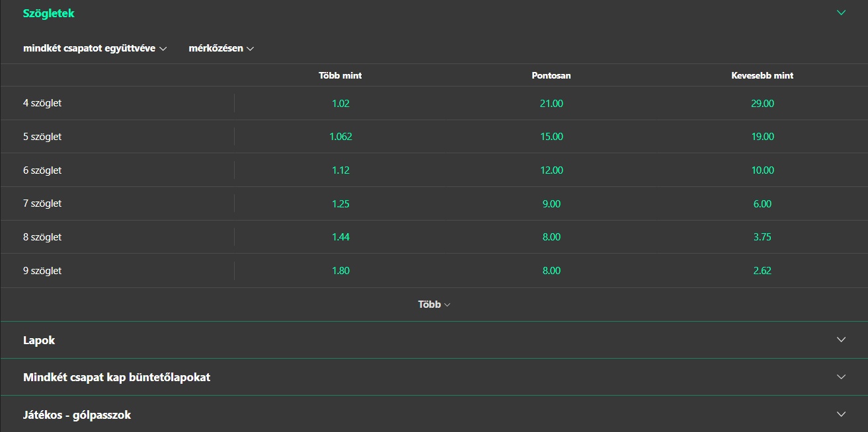Expand the Lapok section
Screen dimensions: 868x432
click(x=434, y=340)
